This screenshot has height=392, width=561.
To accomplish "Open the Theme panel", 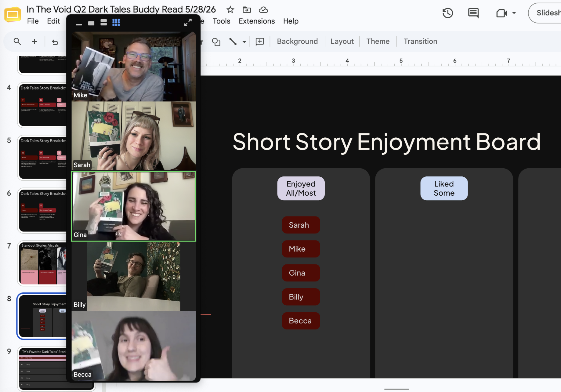I will pyautogui.click(x=378, y=41).
